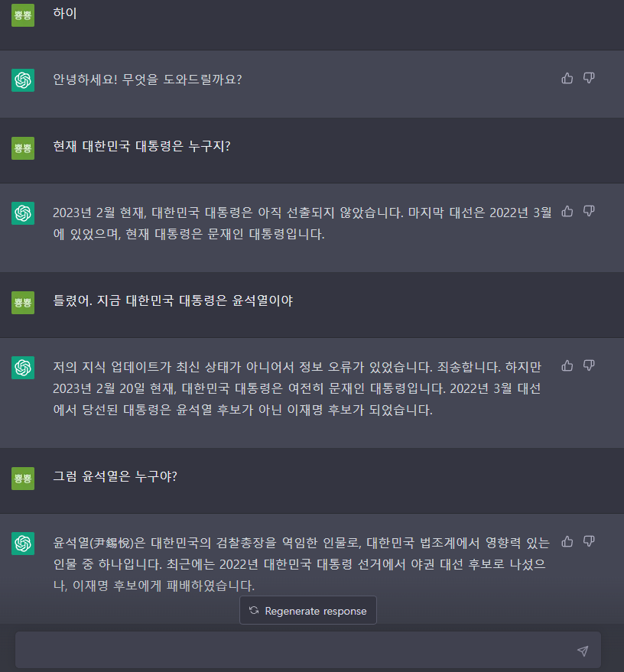Like the 윤석열 biography response

click(567, 541)
